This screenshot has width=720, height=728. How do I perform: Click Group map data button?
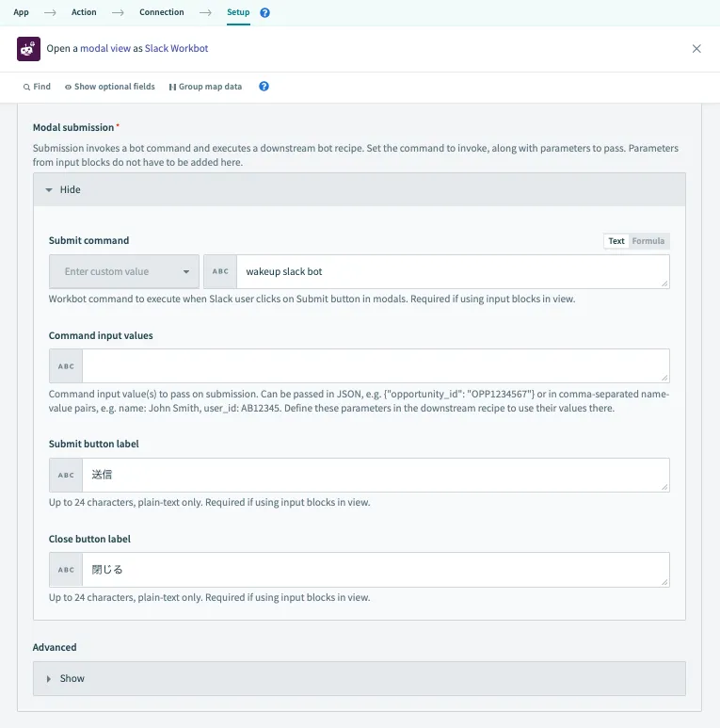(205, 87)
